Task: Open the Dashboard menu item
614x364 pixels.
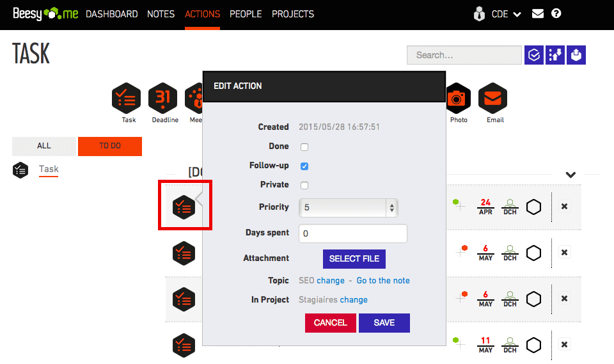Action: point(111,14)
